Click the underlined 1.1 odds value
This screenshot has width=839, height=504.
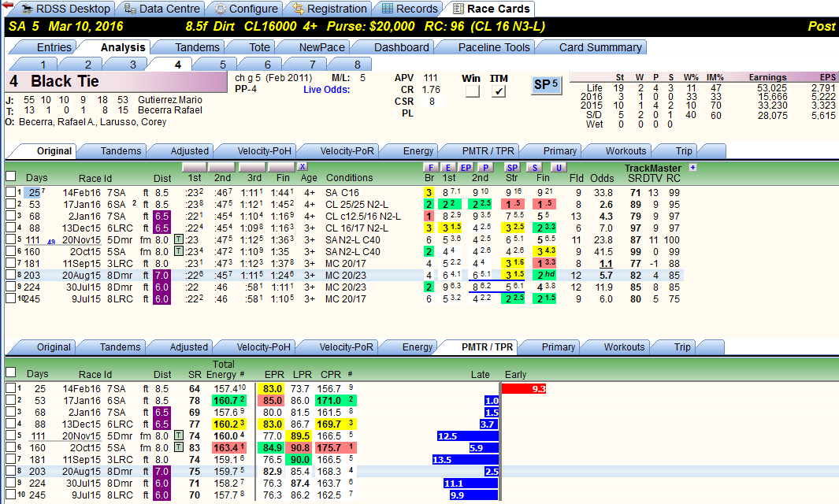[606, 263]
